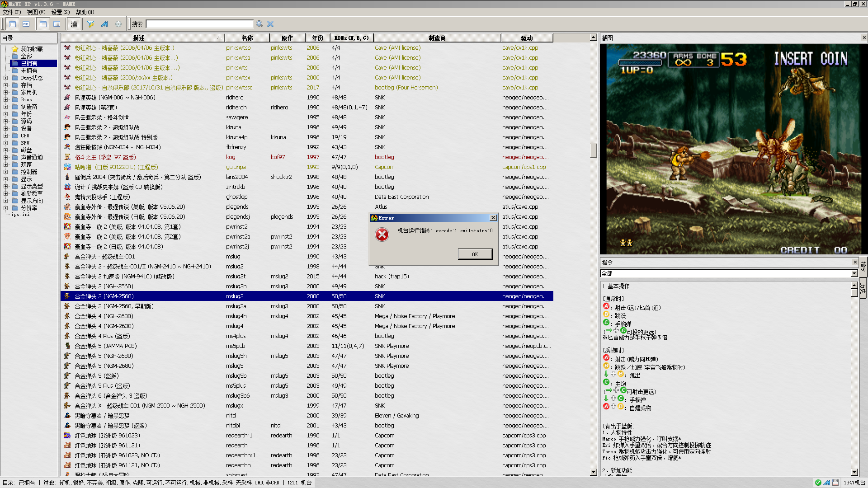Click icon of 风速英雄 (NGM-006 ~ NGH-006) row

click(x=67, y=98)
